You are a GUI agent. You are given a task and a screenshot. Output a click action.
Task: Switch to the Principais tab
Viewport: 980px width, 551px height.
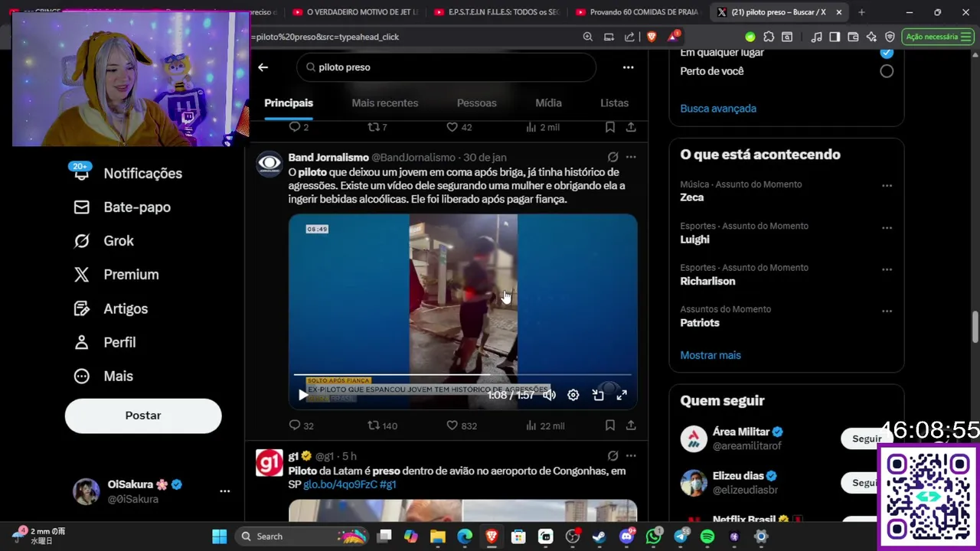click(x=289, y=103)
